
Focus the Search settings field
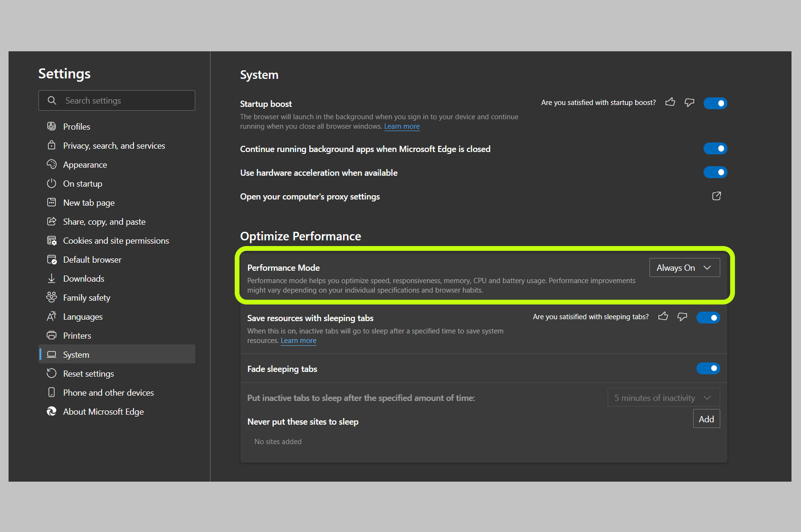(117, 100)
